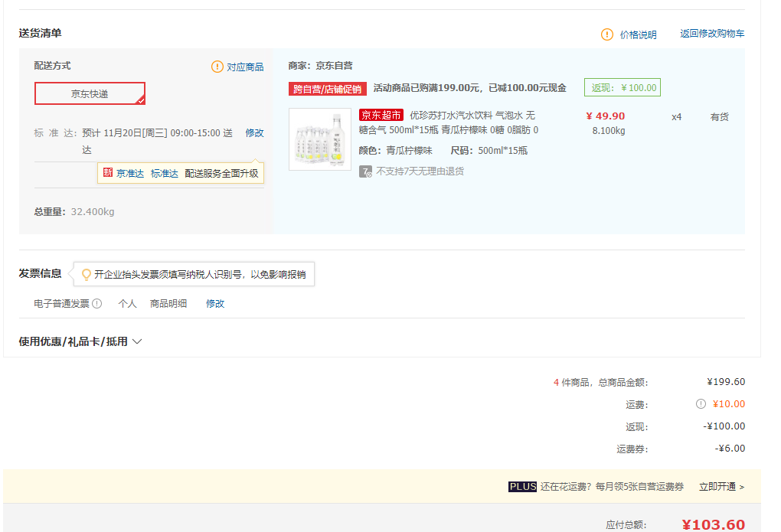This screenshot has width=781, height=532.
Task: Click the 返现 ¥100.00 badge
Action: tap(623, 88)
